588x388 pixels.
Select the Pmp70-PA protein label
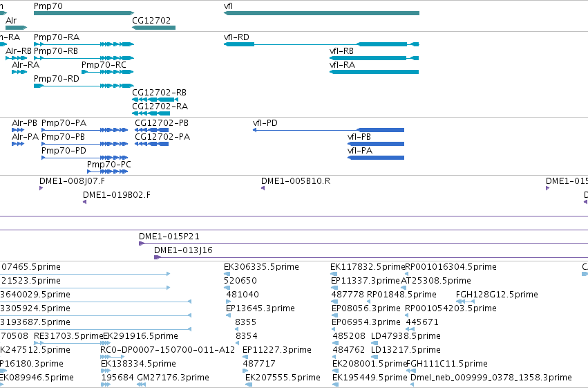(64, 123)
